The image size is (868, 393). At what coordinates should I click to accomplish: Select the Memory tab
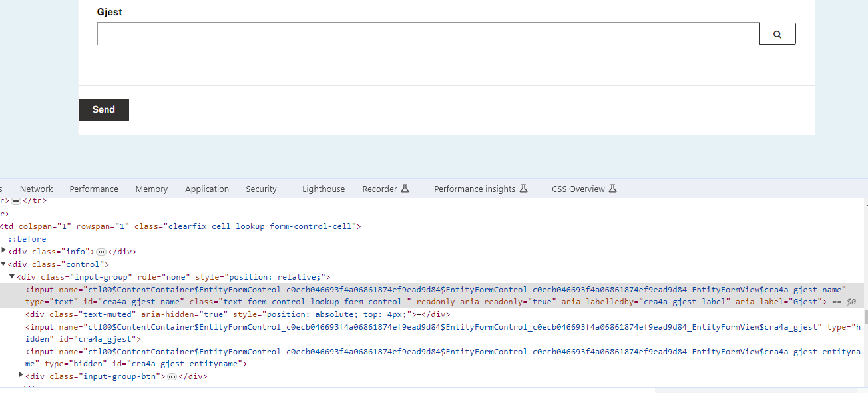click(x=151, y=188)
